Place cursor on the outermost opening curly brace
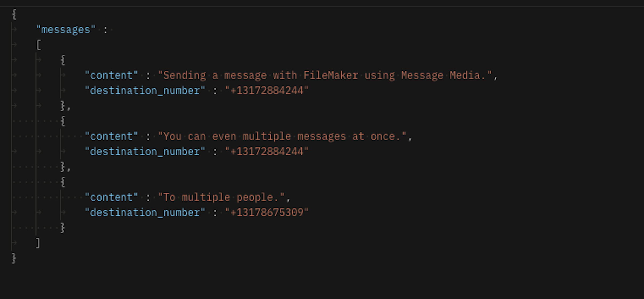The width and height of the screenshot is (644, 299). click(14, 14)
